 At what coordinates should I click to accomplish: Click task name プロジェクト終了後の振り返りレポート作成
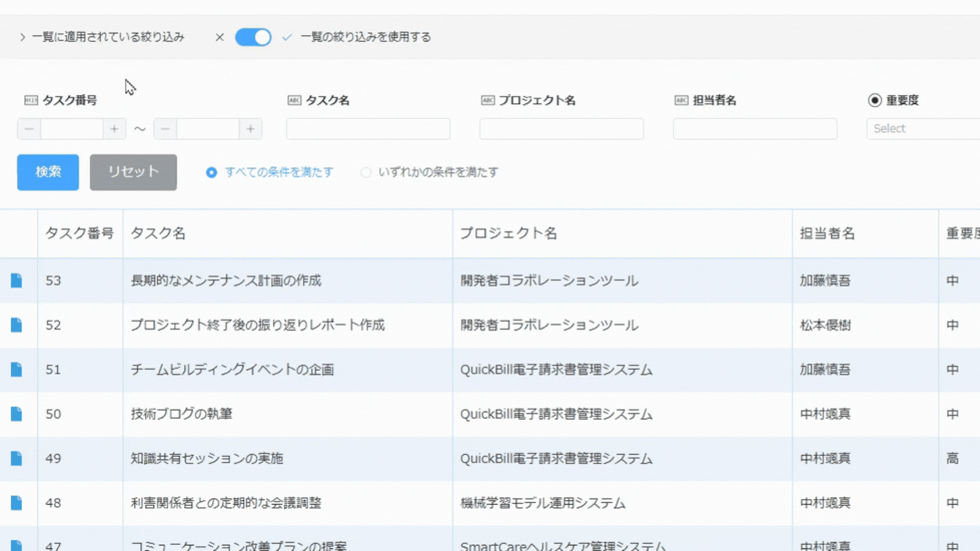pyautogui.click(x=258, y=325)
